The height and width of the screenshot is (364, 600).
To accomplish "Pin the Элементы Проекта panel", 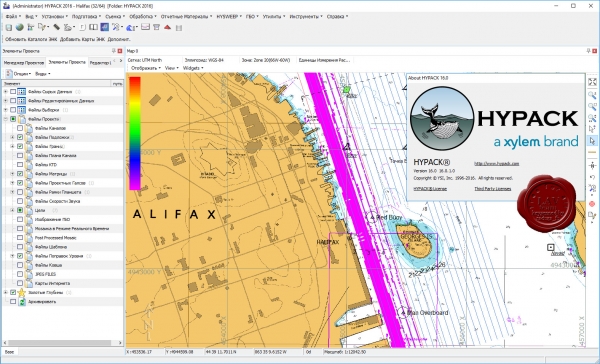I will (x=114, y=51).
